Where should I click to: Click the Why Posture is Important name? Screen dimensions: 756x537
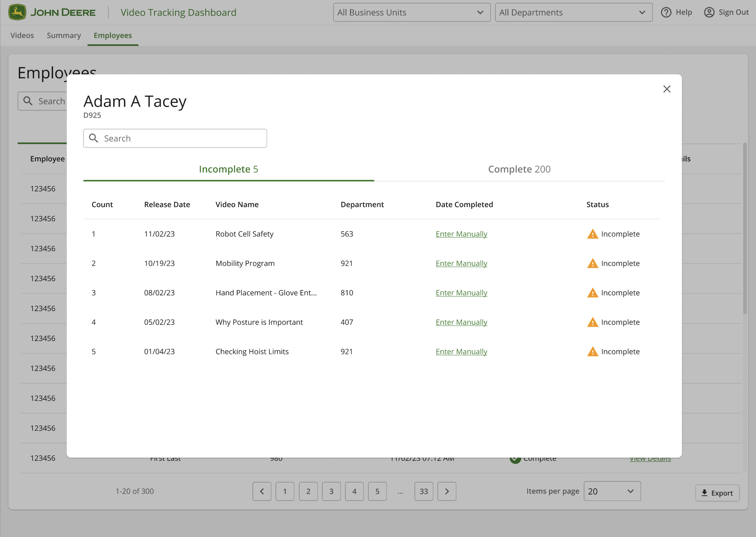click(259, 322)
